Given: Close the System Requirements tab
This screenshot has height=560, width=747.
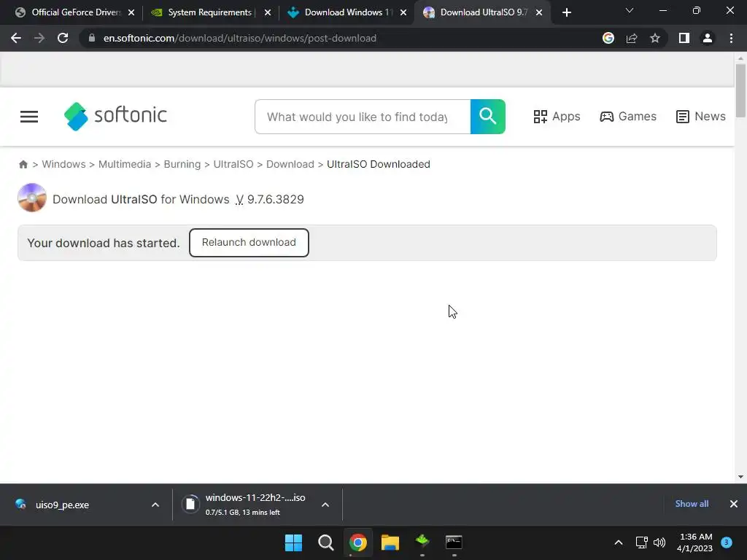Looking at the screenshot, I should coord(268,12).
